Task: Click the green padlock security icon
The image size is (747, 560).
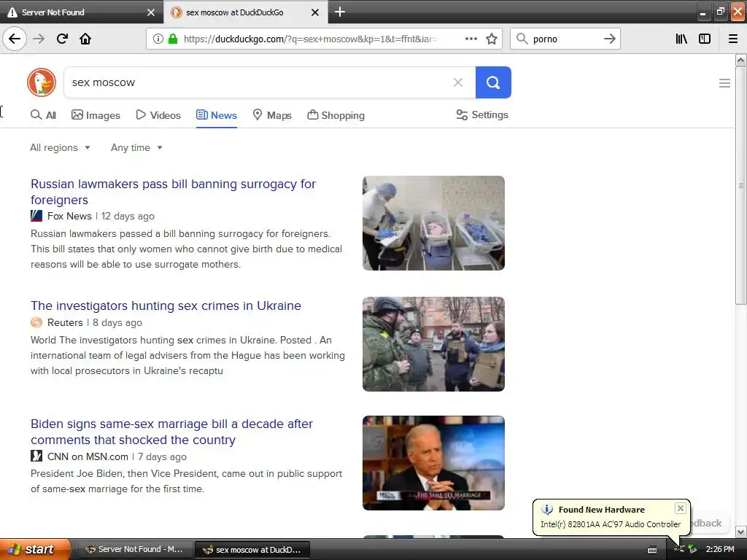Action: point(173,39)
